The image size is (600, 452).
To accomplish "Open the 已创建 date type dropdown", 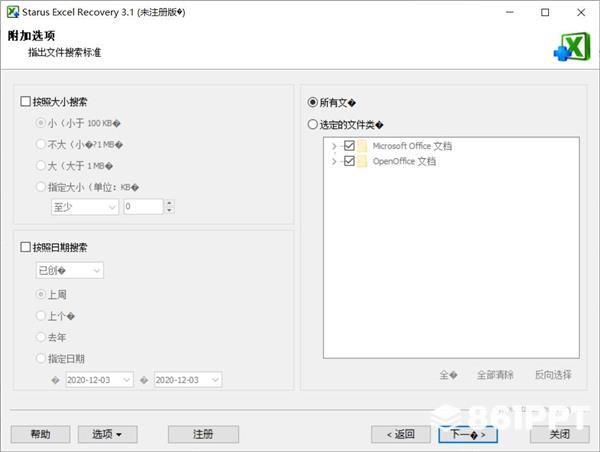I will pyautogui.click(x=69, y=270).
